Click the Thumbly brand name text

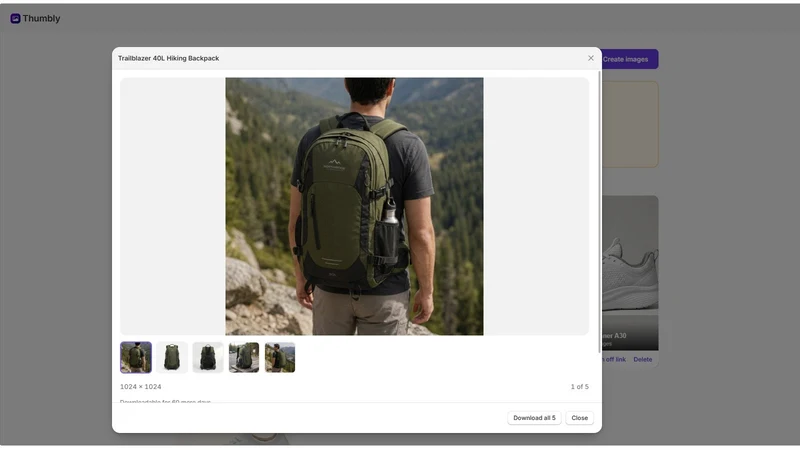click(x=41, y=18)
